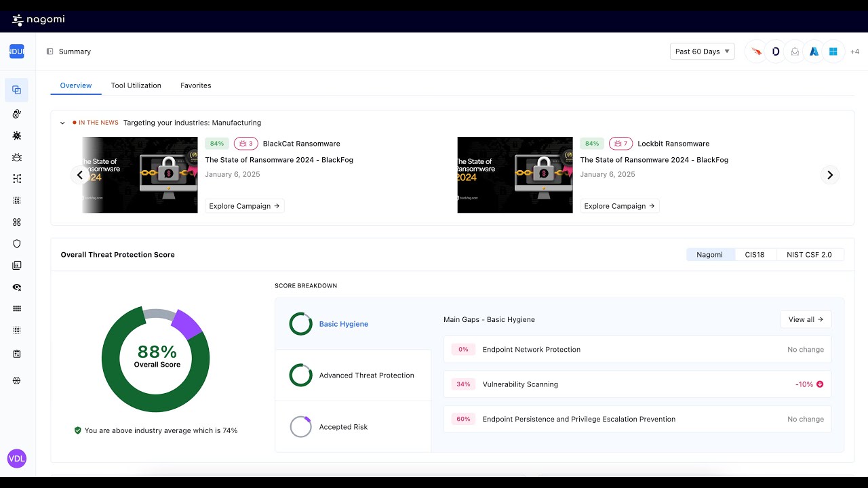Click the open envelope integration icon
Image resolution: width=868 pixels, height=488 pixels.
pyautogui.click(x=795, y=52)
